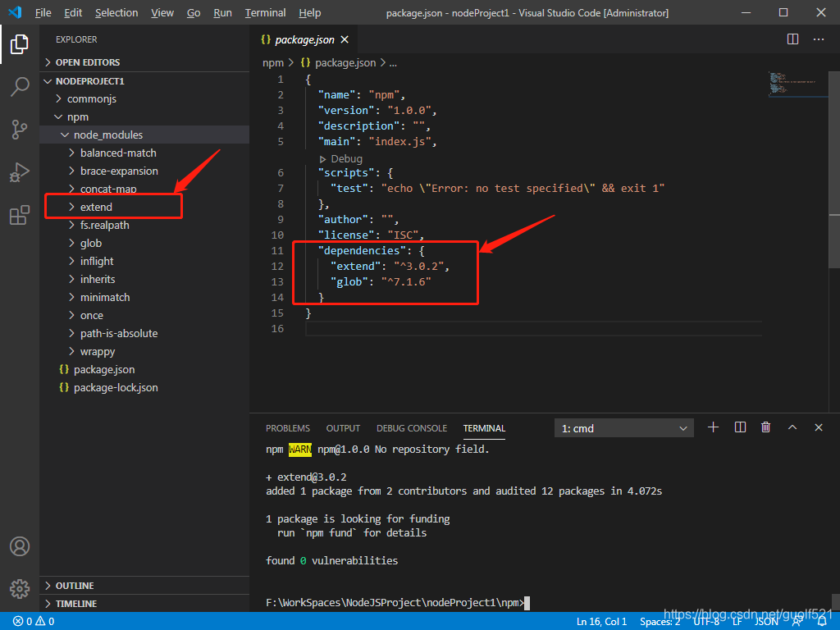Collapse the NODEPROJECT1 section
The width and height of the screenshot is (840, 630).
coord(144,81)
